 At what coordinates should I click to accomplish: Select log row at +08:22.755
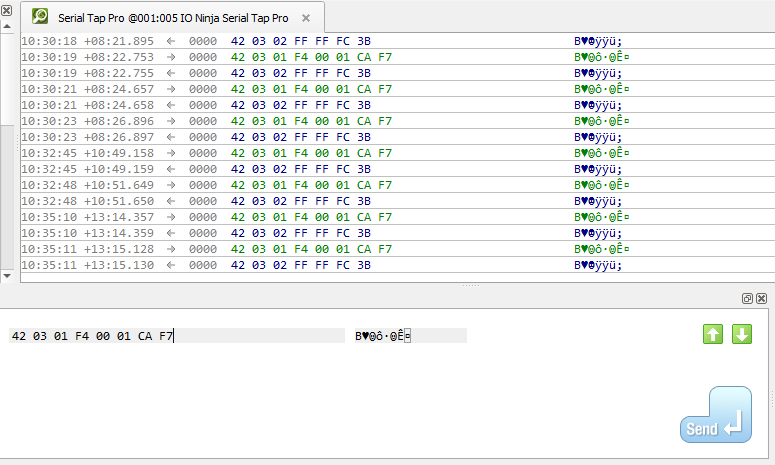click(x=398, y=73)
